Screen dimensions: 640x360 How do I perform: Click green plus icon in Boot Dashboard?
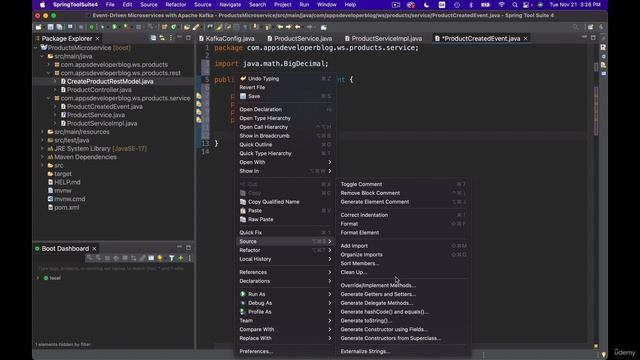(181, 258)
